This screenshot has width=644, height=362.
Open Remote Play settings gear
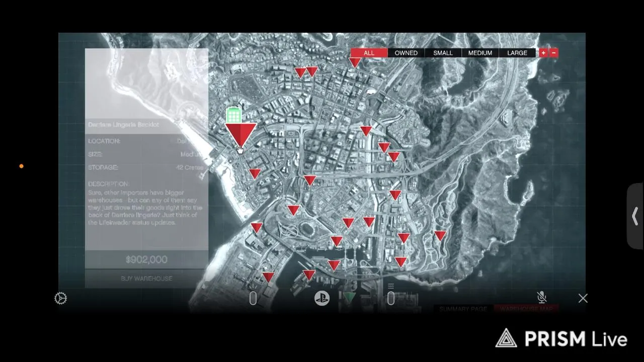tap(60, 298)
